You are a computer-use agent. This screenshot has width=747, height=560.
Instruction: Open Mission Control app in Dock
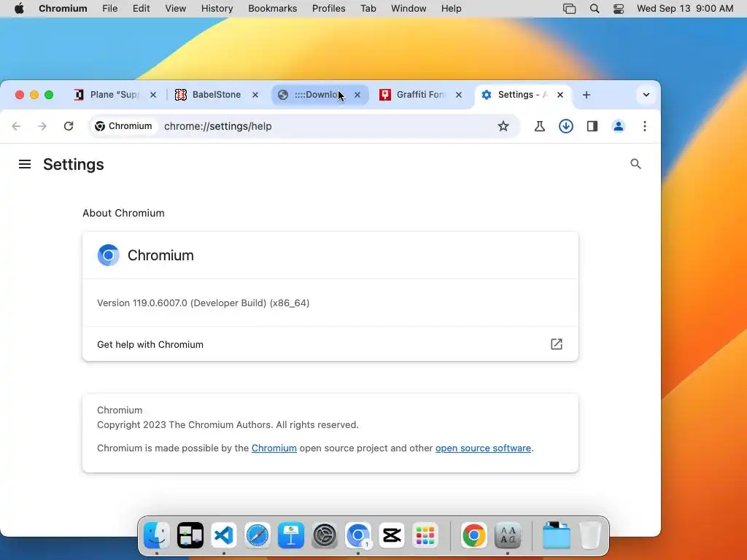[x=190, y=535]
